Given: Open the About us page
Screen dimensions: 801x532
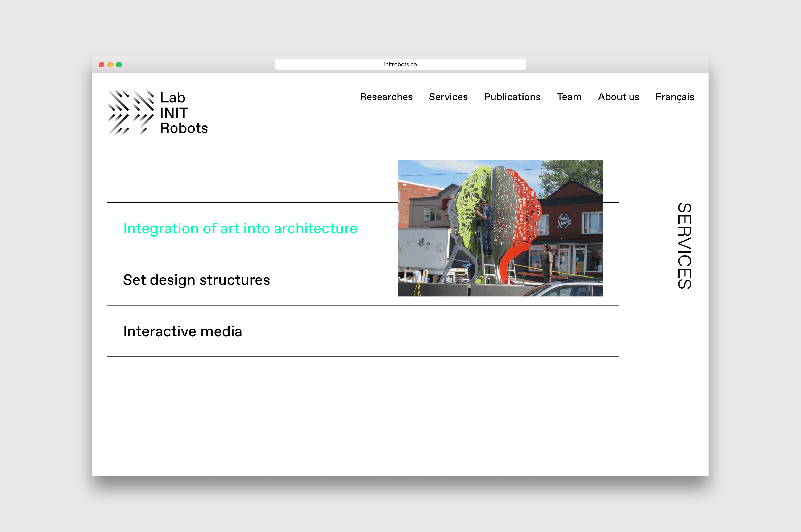Looking at the screenshot, I should point(619,97).
